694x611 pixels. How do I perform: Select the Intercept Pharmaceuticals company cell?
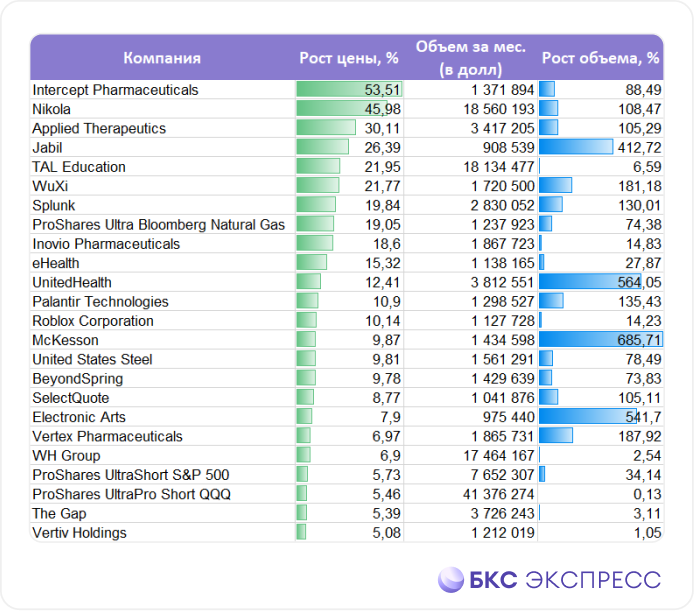[x=162, y=90]
